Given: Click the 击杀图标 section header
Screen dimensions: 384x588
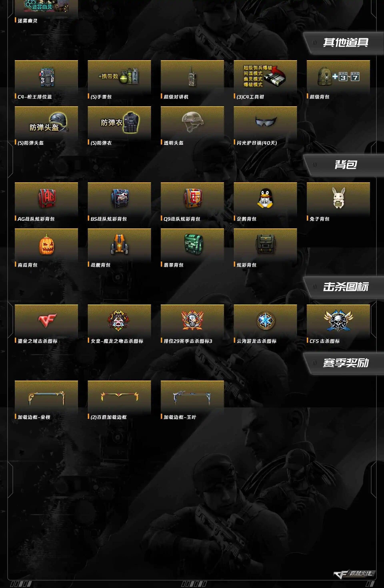Looking at the screenshot, I should (x=346, y=287).
